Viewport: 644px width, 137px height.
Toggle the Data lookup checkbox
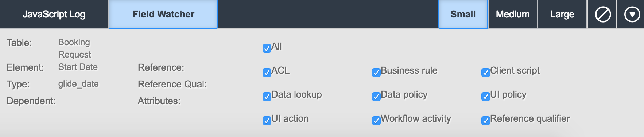[x=267, y=96]
